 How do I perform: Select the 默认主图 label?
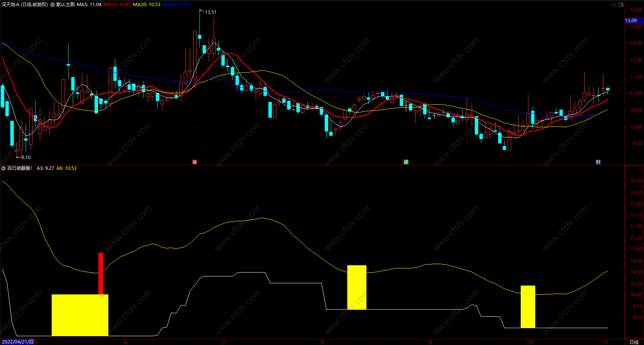coord(65,5)
